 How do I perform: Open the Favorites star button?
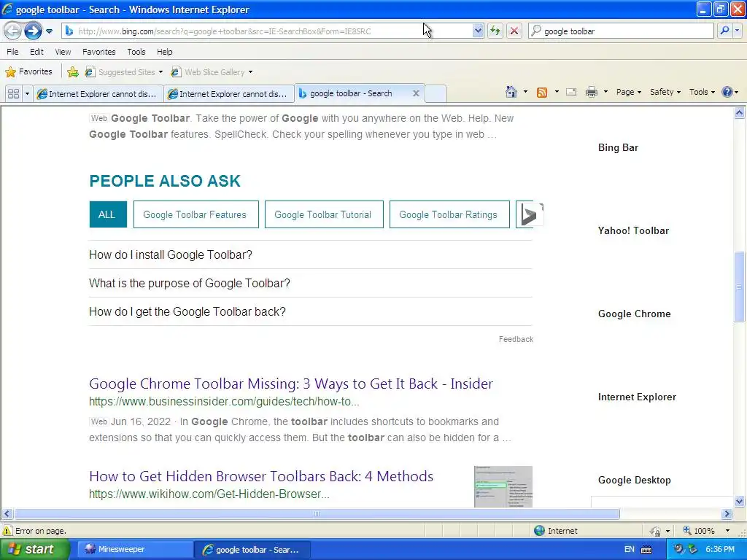(28, 72)
